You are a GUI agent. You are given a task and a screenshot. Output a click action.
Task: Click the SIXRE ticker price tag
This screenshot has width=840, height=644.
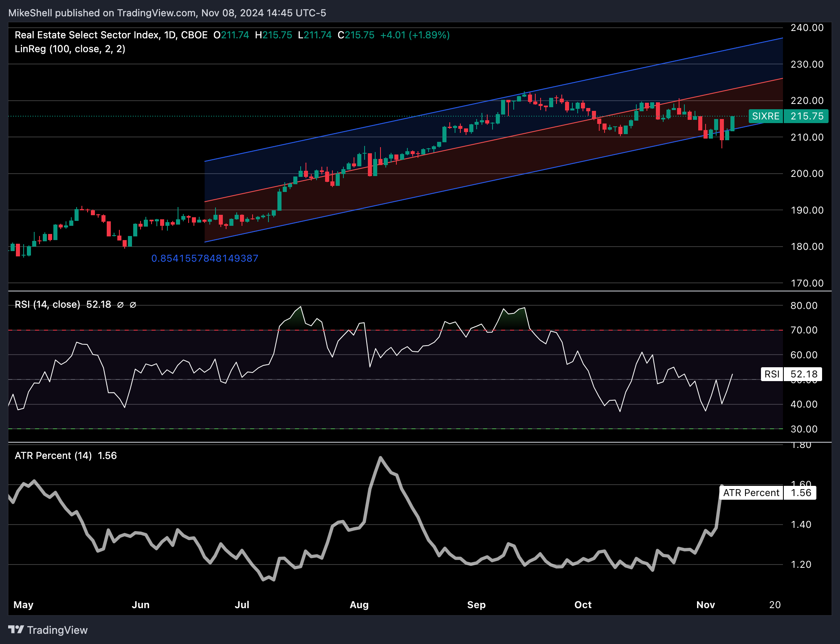pos(765,116)
